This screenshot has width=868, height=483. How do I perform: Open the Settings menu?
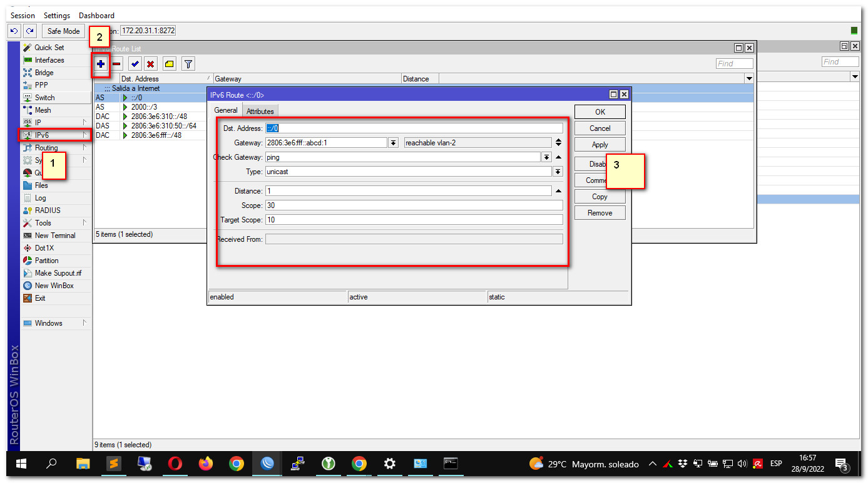(x=56, y=15)
